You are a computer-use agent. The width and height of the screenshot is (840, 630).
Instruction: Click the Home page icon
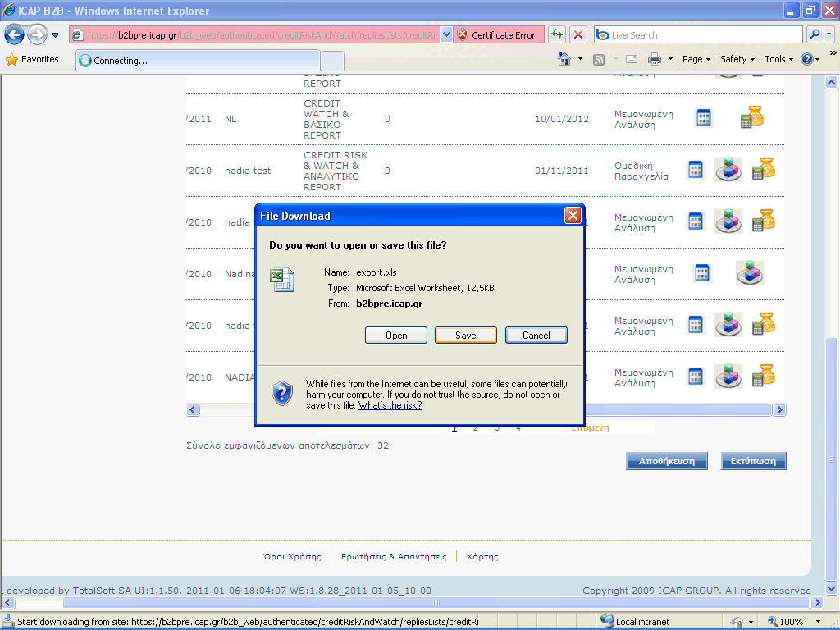(x=564, y=59)
